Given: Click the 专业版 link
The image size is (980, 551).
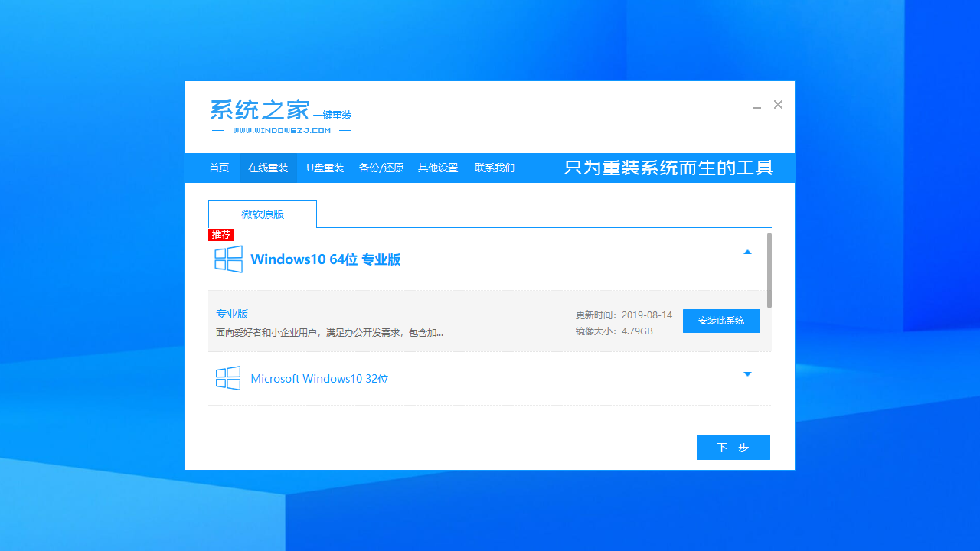Looking at the screenshot, I should click(x=232, y=314).
